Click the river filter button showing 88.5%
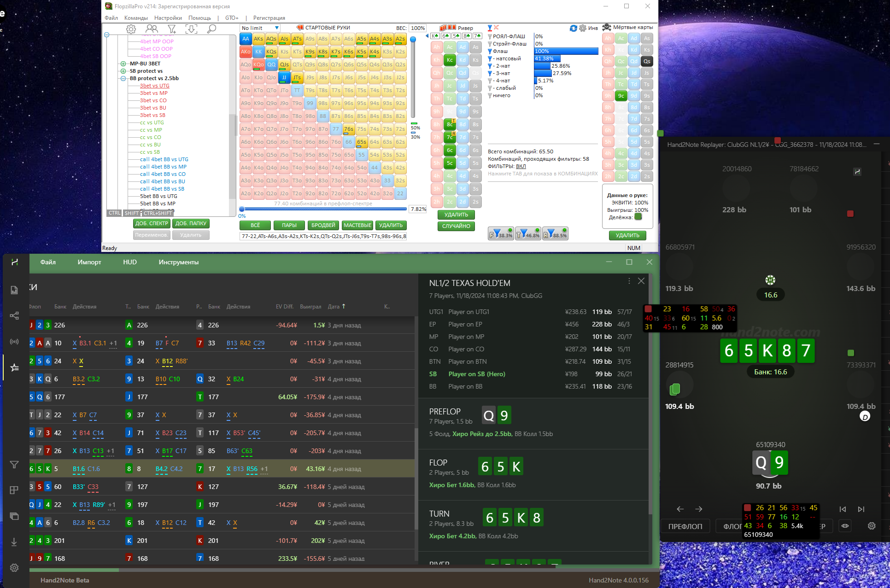 click(x=555, y=234)
